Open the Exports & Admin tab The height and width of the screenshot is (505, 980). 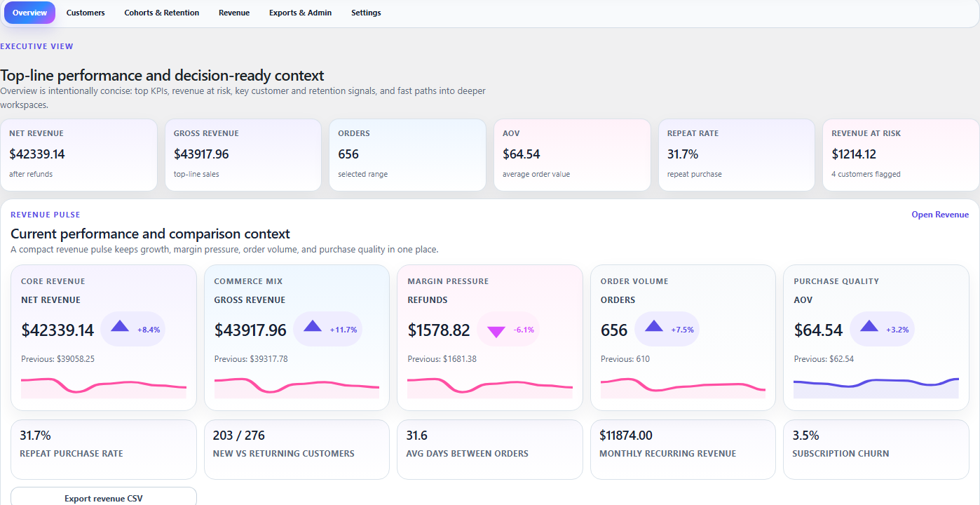[300, 13]
